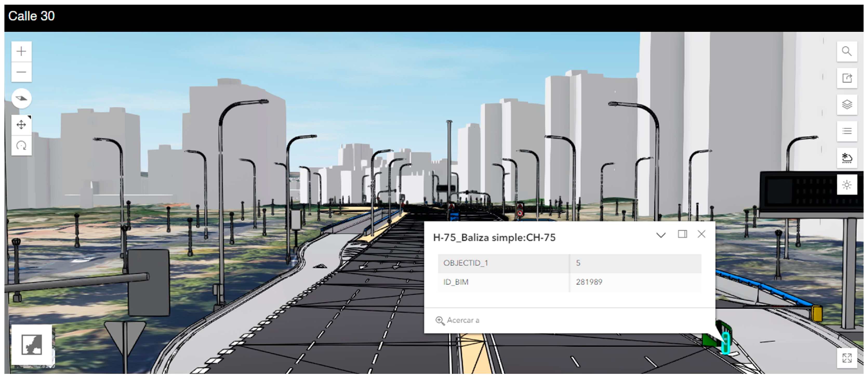Collapse the popup with the chevron
The image size is (868, 378).
coord(661,235)
